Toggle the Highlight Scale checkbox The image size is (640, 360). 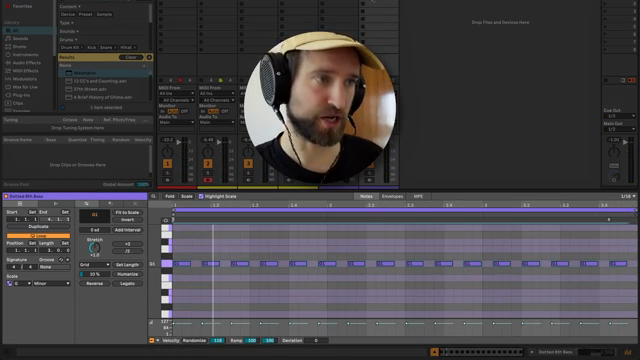[x=201, y=196]
